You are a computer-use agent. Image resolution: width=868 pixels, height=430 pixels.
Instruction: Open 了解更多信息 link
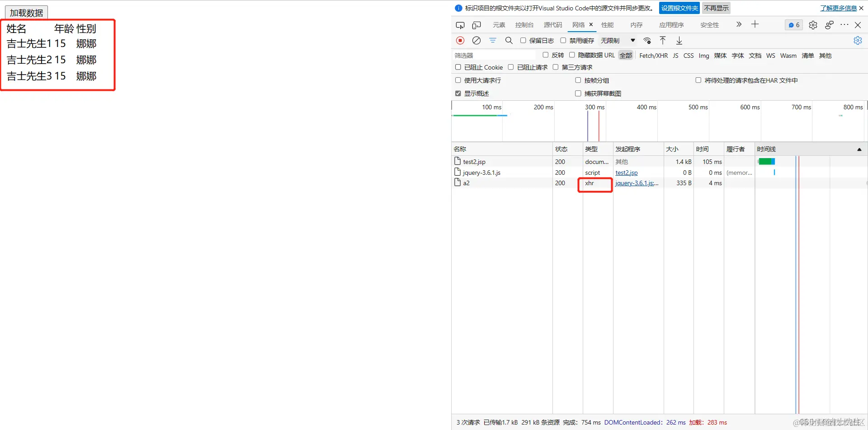pos(839,8)
